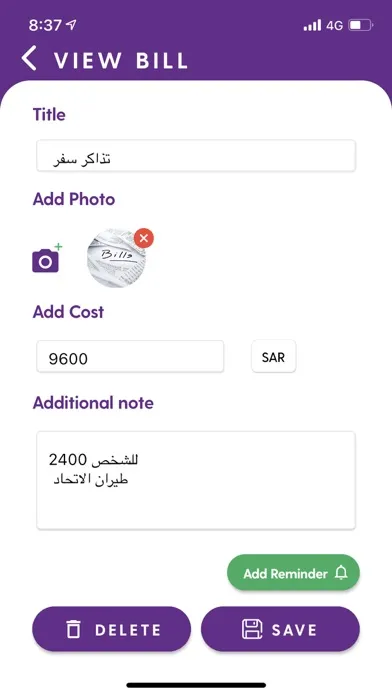Tap the bell icon on Add Reminder
Screen dimensions: 392x696
click(341, 573)
